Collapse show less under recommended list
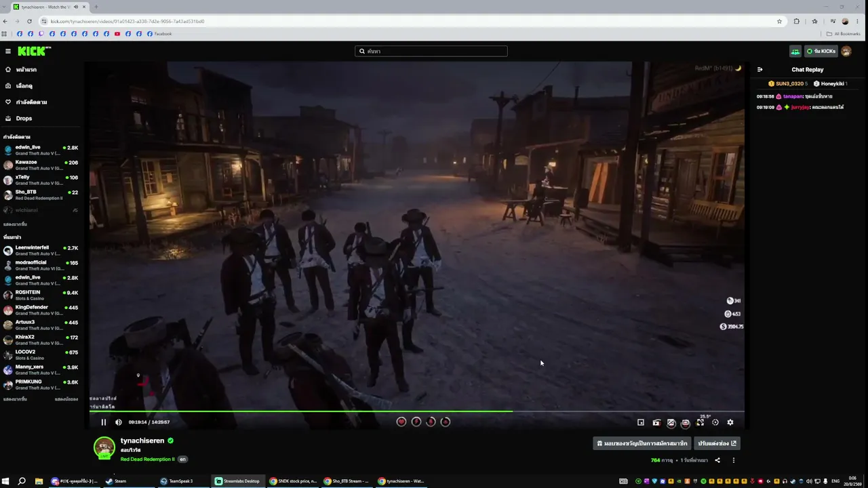Image resolution: width=868 pixels, height=488 pixels. click(66, 399)
